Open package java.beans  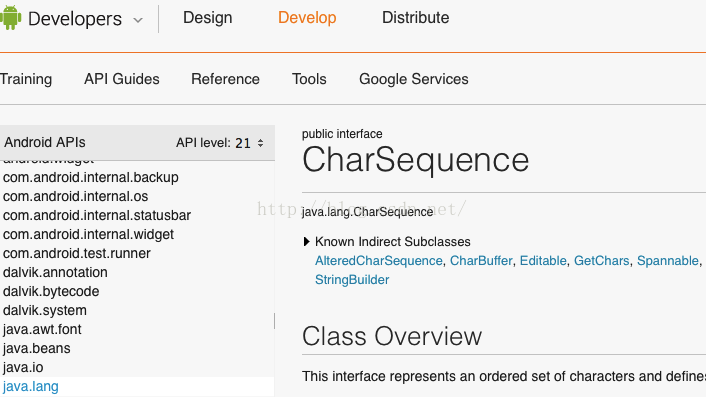(36, 348)
